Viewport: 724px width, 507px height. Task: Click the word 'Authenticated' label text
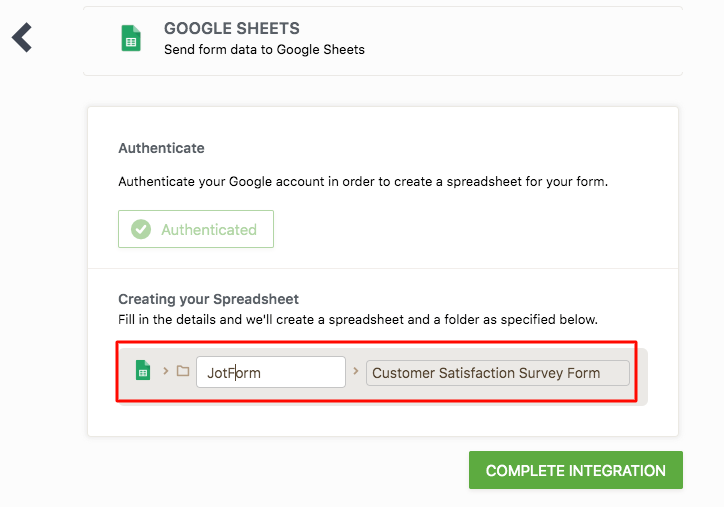209,229
